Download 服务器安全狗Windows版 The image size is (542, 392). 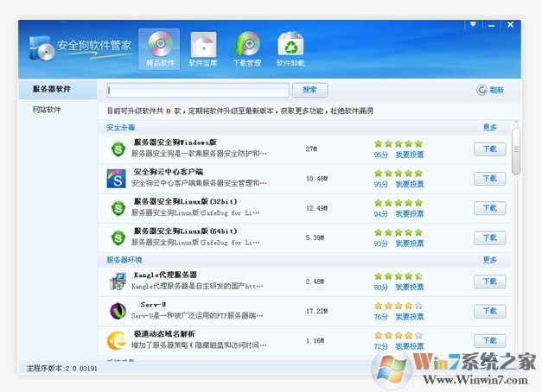tap(489, 149)
